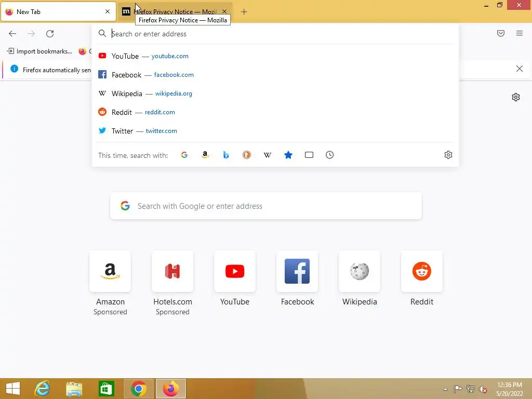Viewport: 532px width, 399px height.
Task: Click the Firefox taskbar icon
Action: click(170, 389)
